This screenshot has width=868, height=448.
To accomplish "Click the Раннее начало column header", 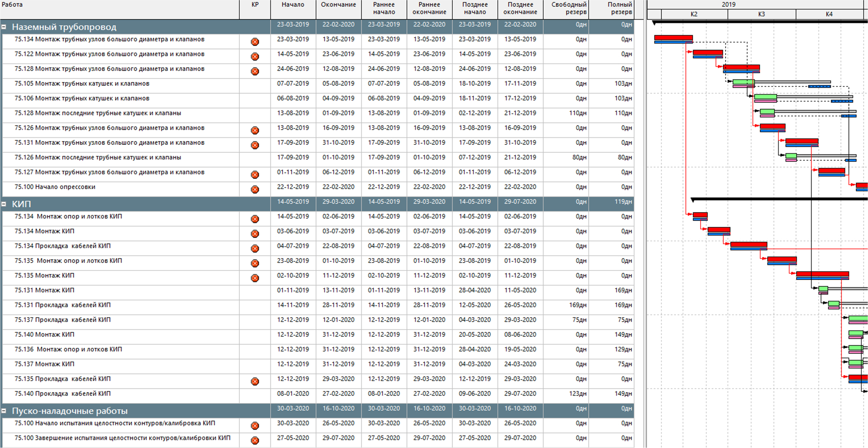I will [x=384, y=8].
